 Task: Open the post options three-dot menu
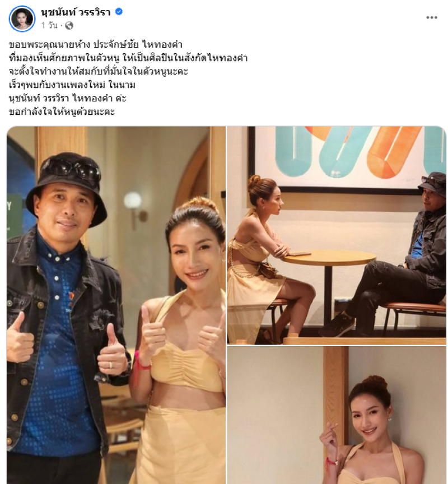pyautogui.click(x=432, y=17)
